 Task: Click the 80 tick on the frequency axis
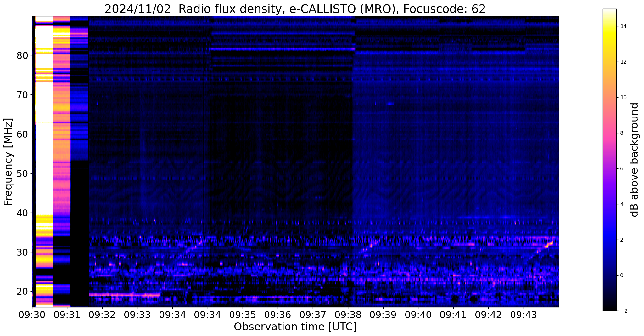(22, 55)
